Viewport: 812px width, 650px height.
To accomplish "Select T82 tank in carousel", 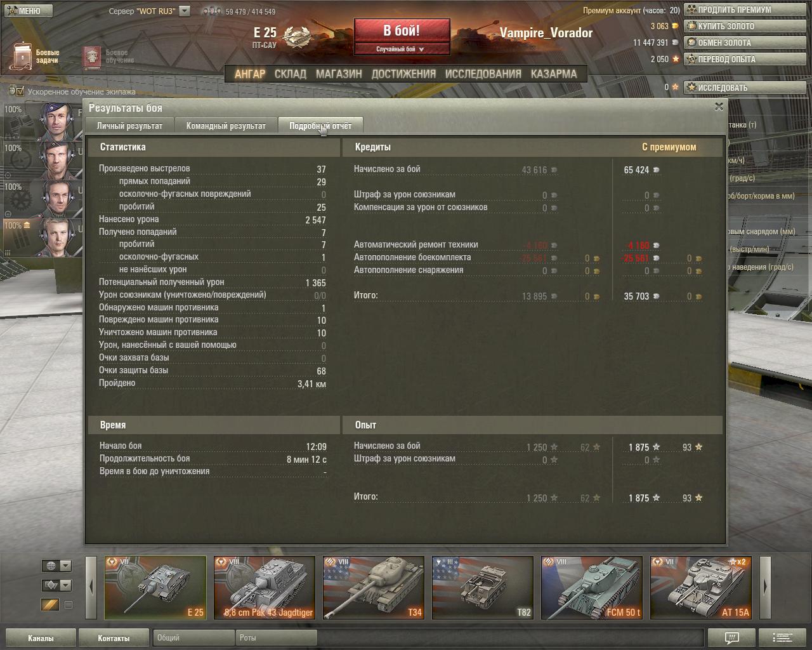I will tap(483, 588).
